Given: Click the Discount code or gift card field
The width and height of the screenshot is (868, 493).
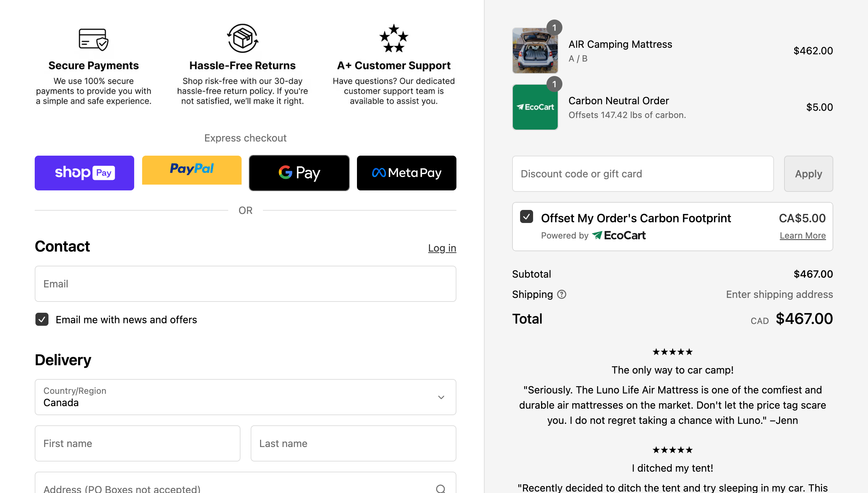Looking at the screenshot, I should (x=643, y=174).
